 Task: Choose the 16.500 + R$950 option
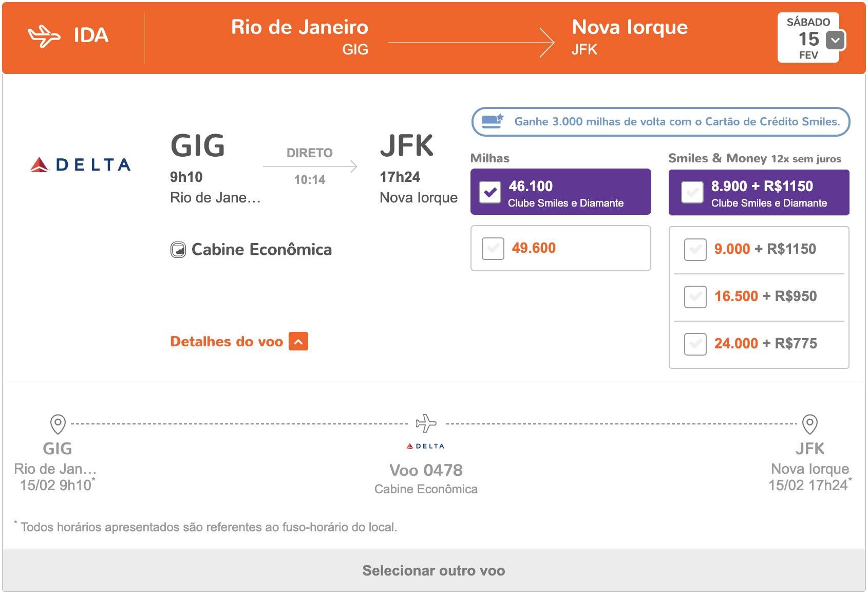tap(695, 297)
